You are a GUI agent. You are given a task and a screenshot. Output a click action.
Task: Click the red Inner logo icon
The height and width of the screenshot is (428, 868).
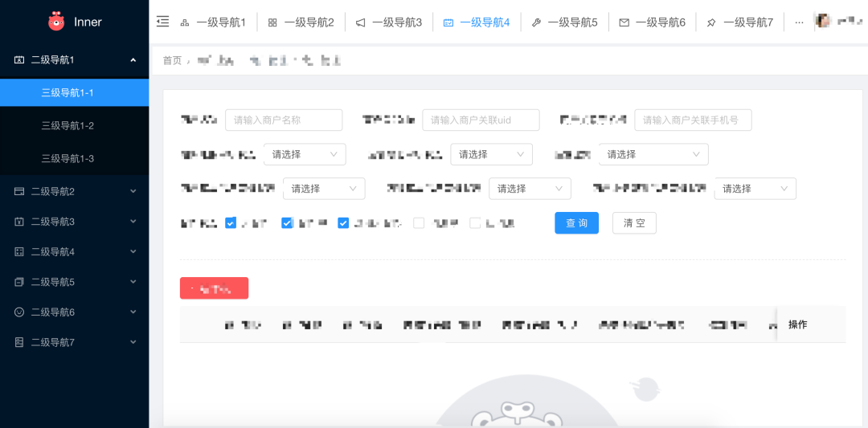tap(56, 22)
